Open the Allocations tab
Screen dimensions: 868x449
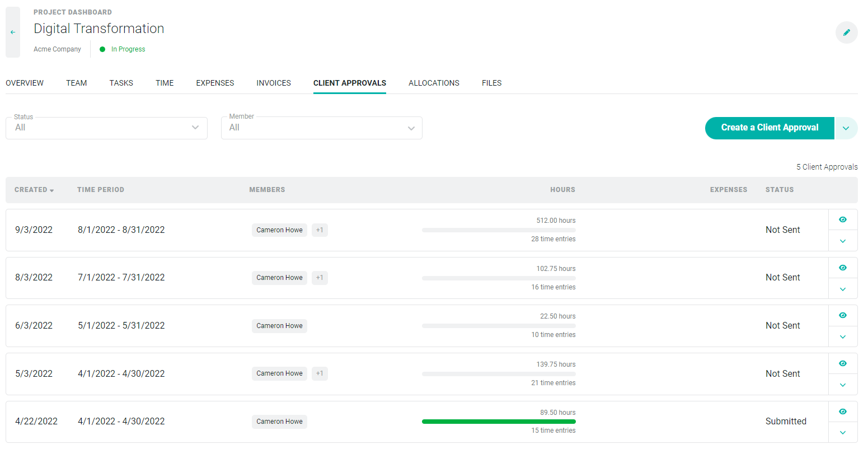[x=434, y=83]
